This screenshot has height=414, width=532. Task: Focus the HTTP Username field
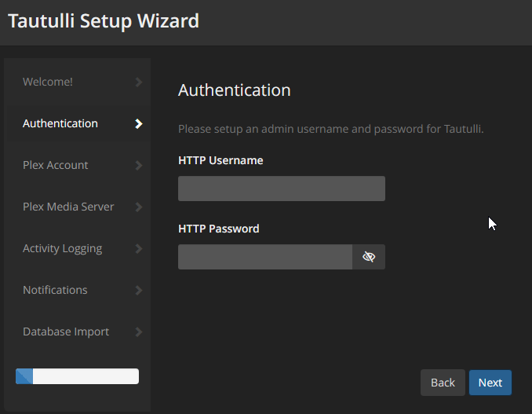[281, 189]
